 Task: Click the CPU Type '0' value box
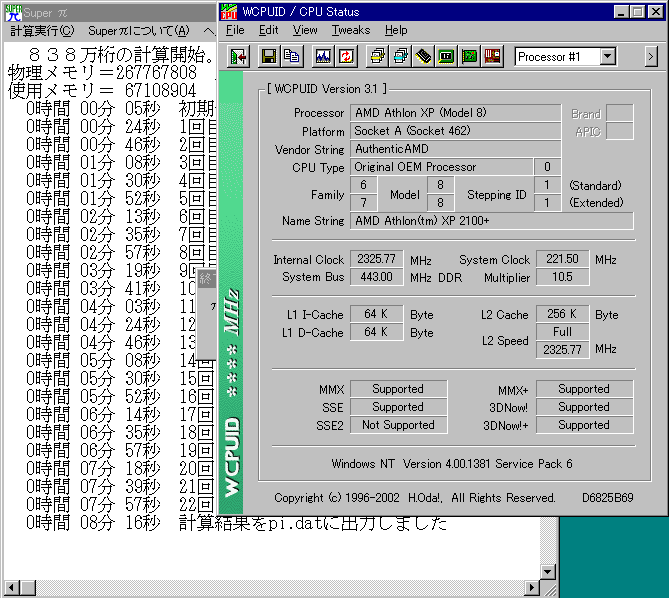pyautogui.click(x=547, y=167)
